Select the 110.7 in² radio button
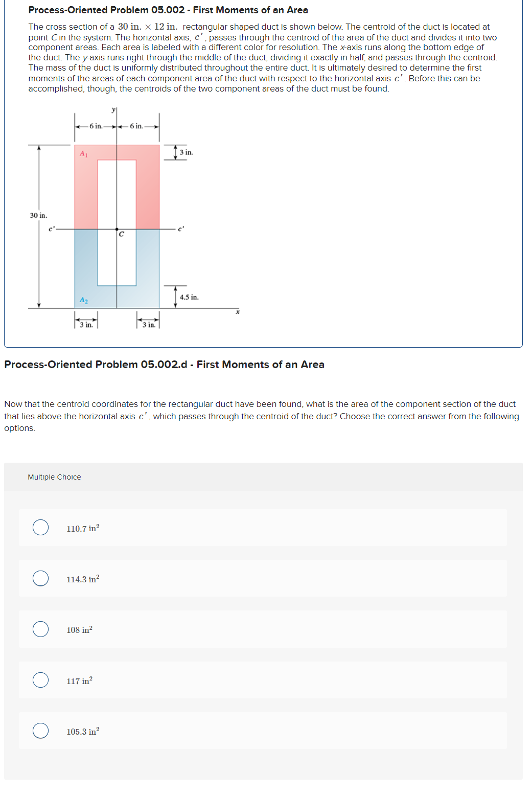The height and width of the screenshot is (795, 532). pyautogui.click(x=42, y=528)
